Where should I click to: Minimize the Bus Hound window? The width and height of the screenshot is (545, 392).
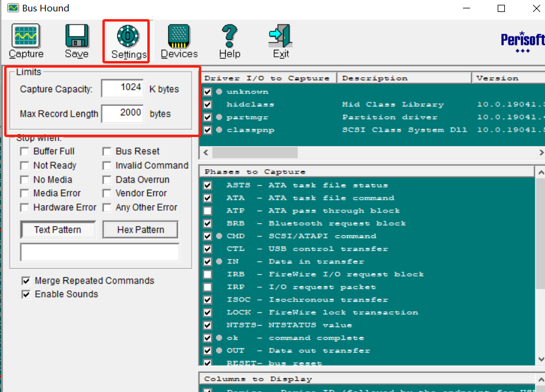pos(467,8)
